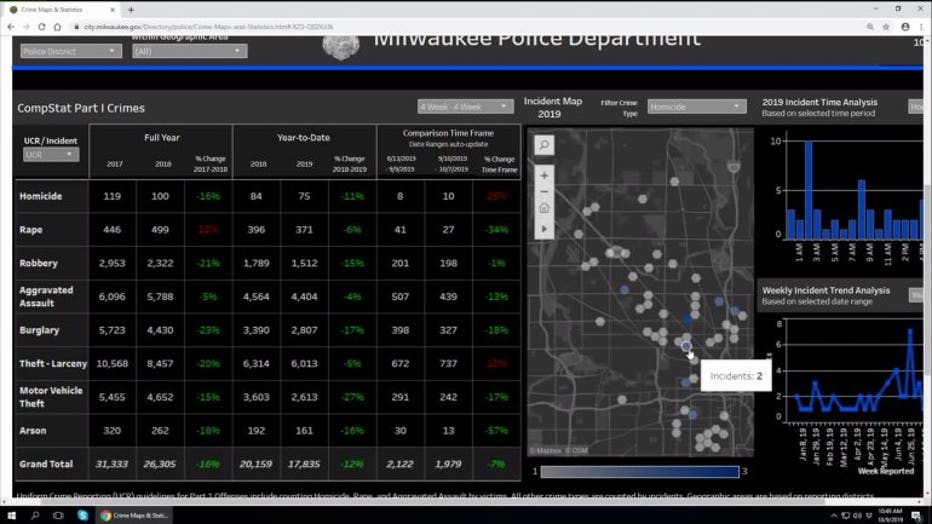Click the tall 2 AM bar in time chart
The width and height of the screenshot is (932, 524).
pyautogui.click(x=808, y=190)
